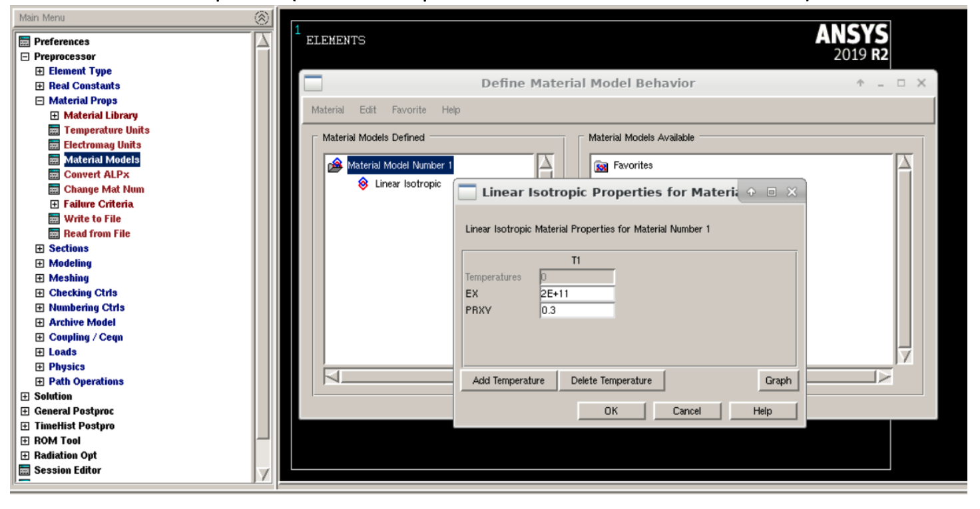Click the Session Editor icon
The height and width of the screenshot is (509, 980).
[x=25, y=470]
